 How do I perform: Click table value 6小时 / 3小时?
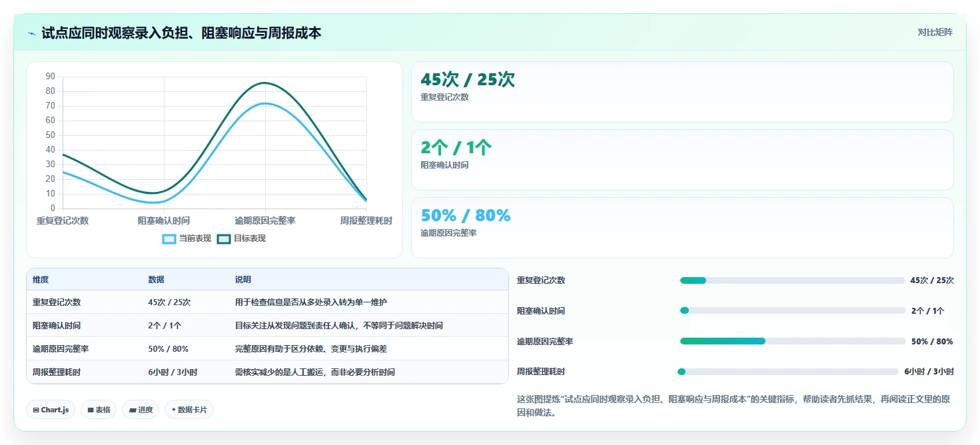pyautogui.click(x=173, y=372)
